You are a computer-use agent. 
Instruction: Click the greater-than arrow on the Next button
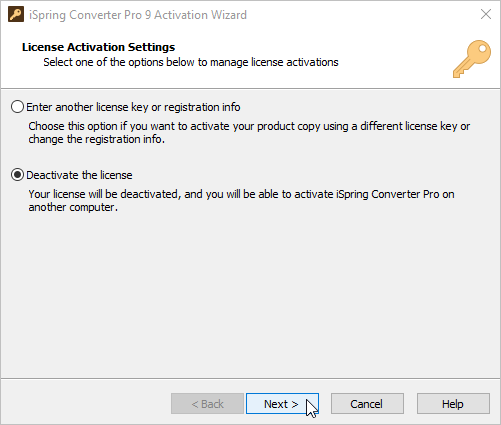click(295, 404)
